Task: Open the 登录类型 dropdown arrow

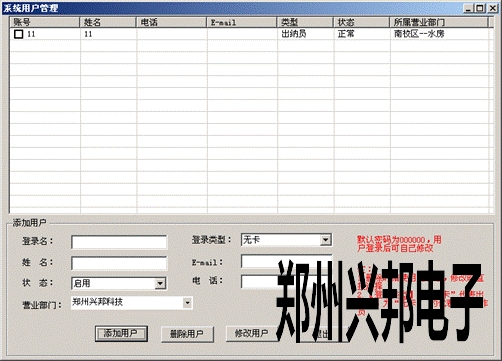Action: click(325, 240)
